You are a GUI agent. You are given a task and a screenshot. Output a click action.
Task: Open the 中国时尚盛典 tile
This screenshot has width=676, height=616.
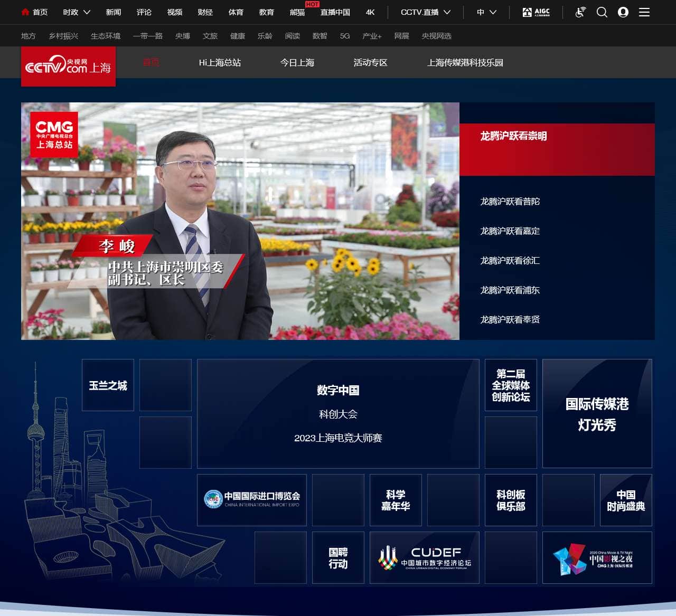click(626, 500)
